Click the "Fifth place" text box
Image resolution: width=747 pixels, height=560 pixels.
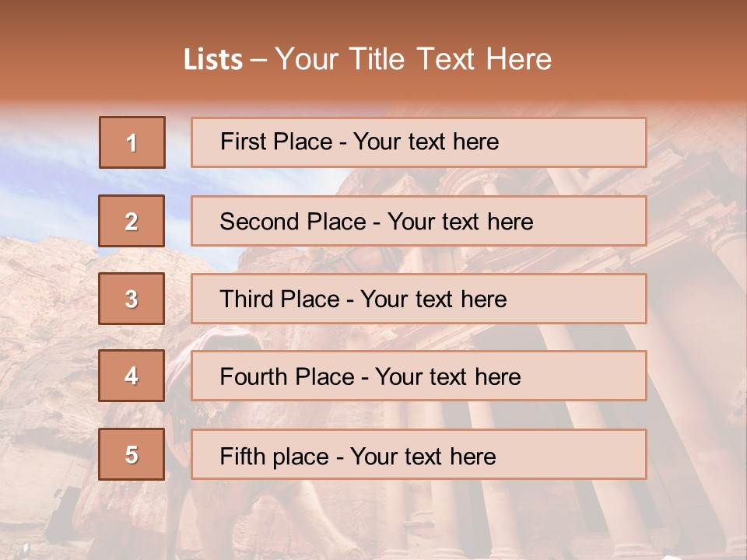click(x=419, y=454)
